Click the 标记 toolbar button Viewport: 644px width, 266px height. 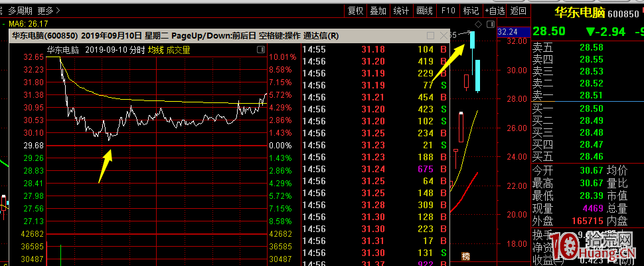471,11
